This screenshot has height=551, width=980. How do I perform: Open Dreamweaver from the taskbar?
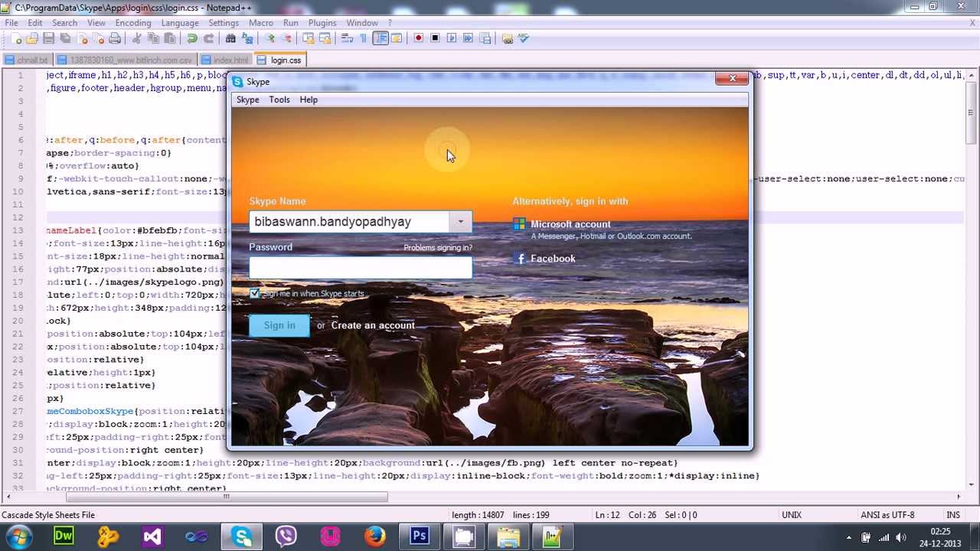[x=64, y=536]
